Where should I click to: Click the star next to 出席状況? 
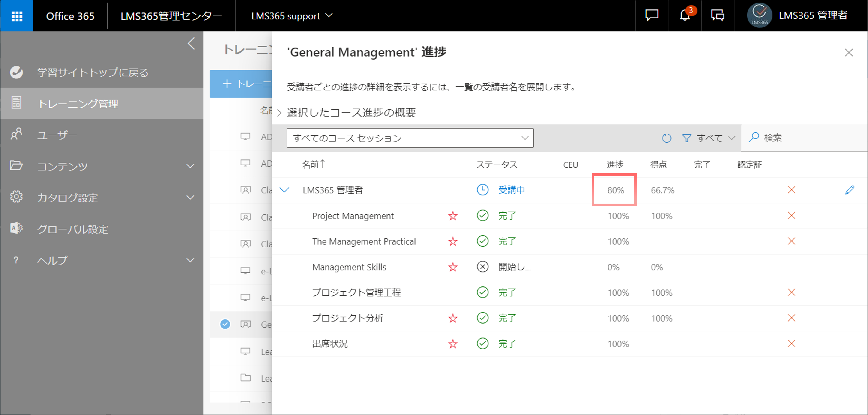click(453, 344)
